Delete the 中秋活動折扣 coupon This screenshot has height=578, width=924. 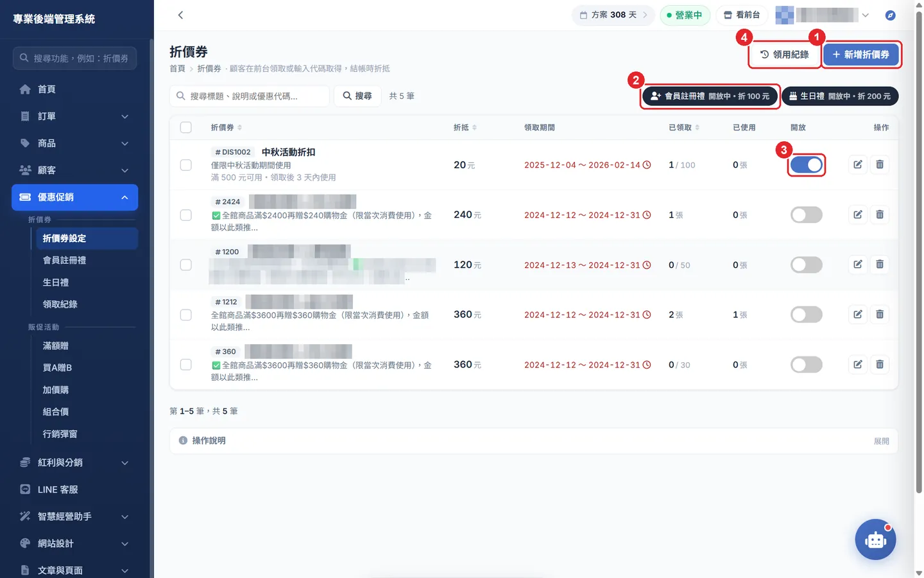tap(880, 164)
